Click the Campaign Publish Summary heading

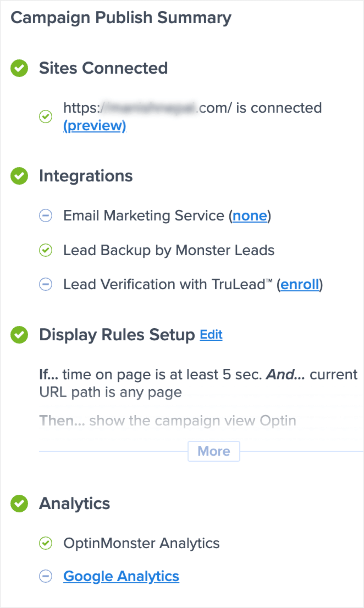click(x=121, y=18)
